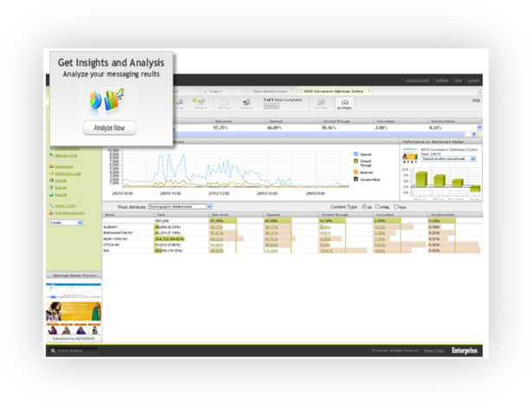The image size is (532, 408).
Task: Select the All content type radio button
Action: 364,207
